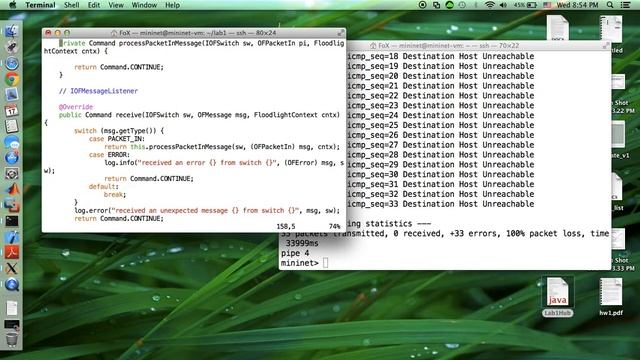Select the DOCX file icon on desktop
The height and width of the screenshot is (360, 640).
click(x=558, y=28)
